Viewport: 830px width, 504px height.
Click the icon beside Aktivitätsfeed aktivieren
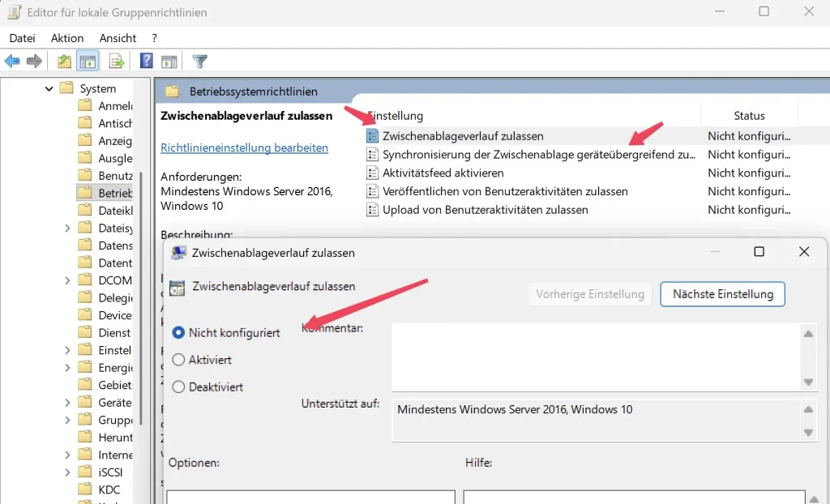pyautogui.click(x=372, y=173)
